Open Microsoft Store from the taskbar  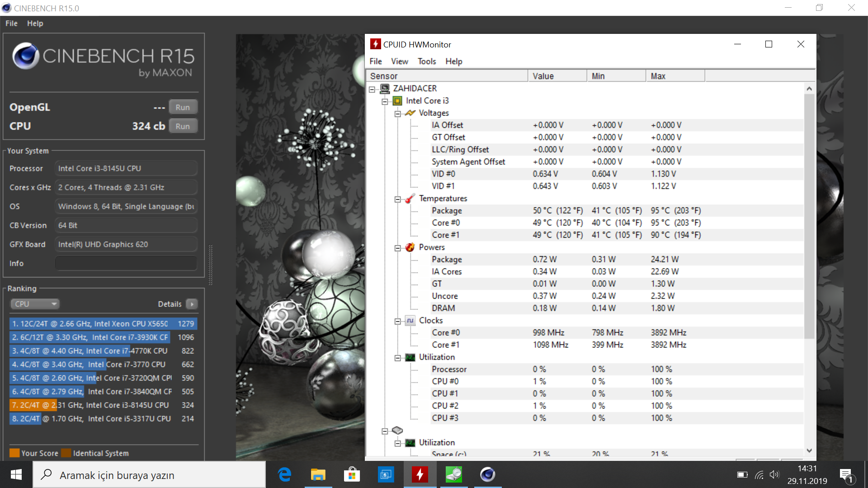[x=352, y=474]
